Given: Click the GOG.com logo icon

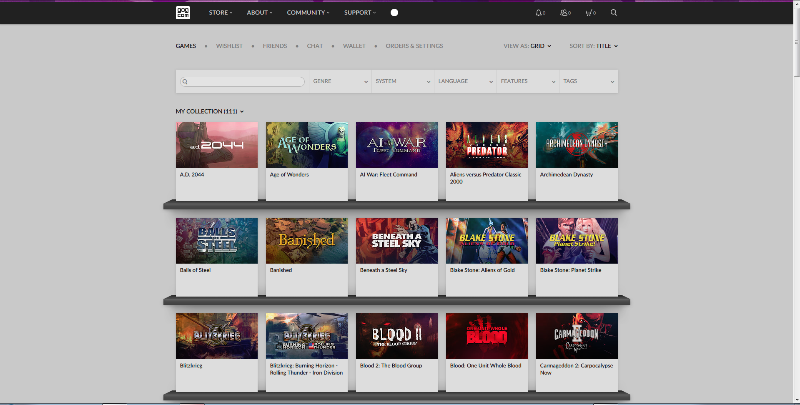Looking at the screenshot, I should tap(183, 13).
